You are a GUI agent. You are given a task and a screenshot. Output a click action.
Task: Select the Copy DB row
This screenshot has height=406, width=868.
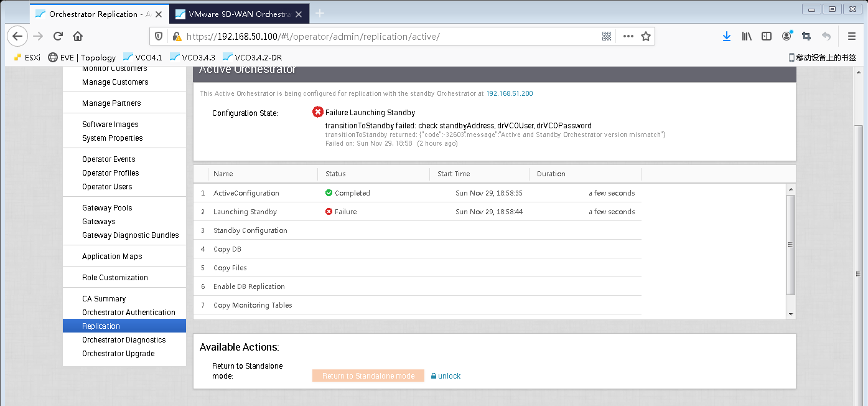click(x=418, y=249)
